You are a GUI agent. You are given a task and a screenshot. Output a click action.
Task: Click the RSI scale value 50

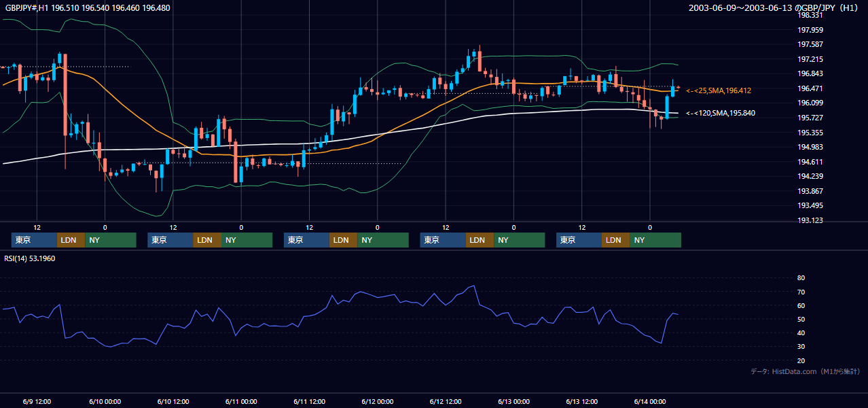click(x=801, y=319)
